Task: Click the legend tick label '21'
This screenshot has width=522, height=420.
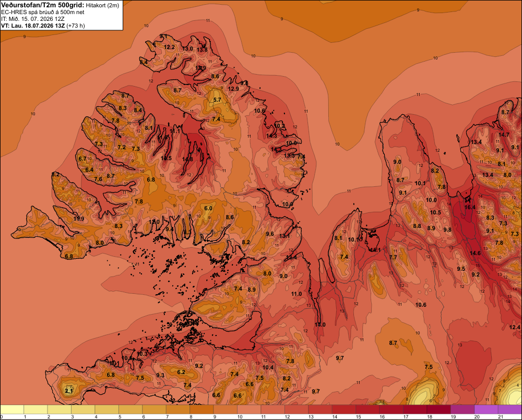Action: click(x=500, y=417)
